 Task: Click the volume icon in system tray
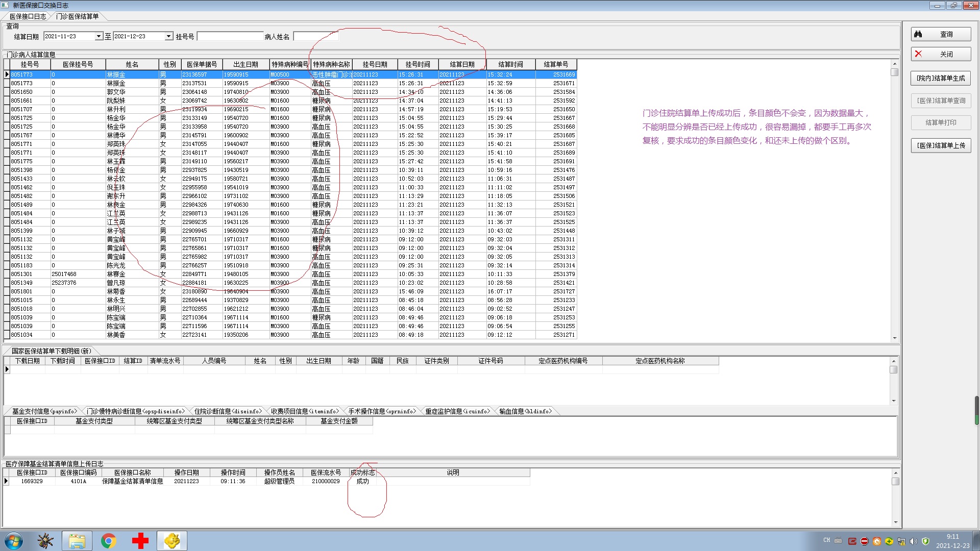click(x=913, y=541)
